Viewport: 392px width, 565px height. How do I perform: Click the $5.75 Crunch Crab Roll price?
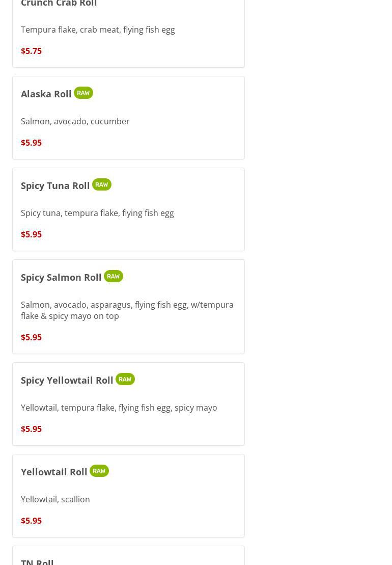pyautogui.click(x=31, y=51)
